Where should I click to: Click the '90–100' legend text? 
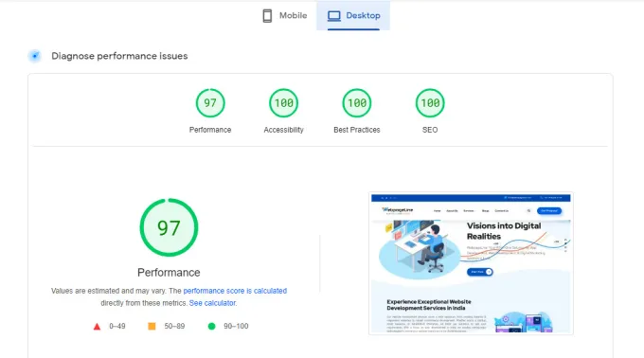click(236, 326)
